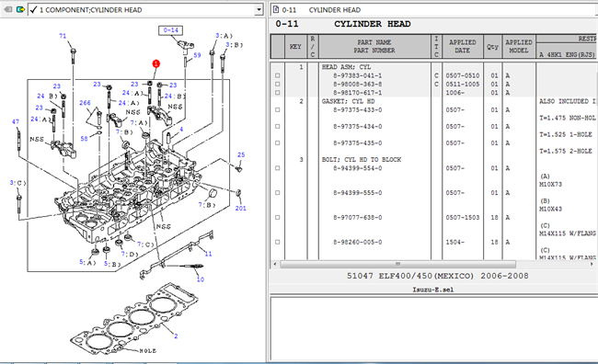Image resolution: width=598 pixels, height=364 pixels.
Task: Click the BOLT; CYL HD TO BLOCK entry
Action: (362, 159)
